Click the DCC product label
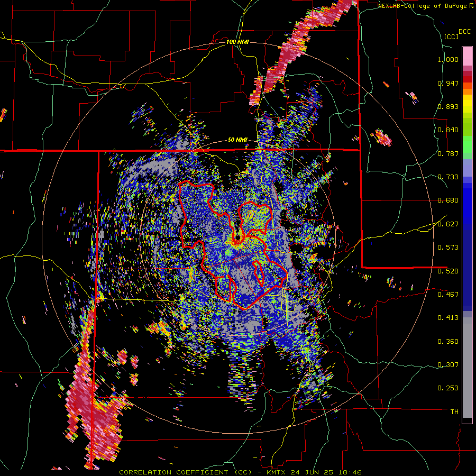 pos(464,32)
